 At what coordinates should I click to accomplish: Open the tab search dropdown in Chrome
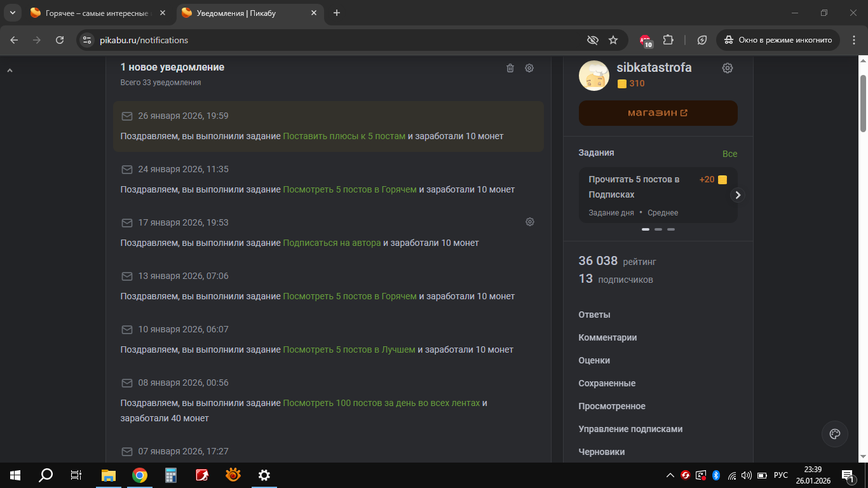coord(12,13)
